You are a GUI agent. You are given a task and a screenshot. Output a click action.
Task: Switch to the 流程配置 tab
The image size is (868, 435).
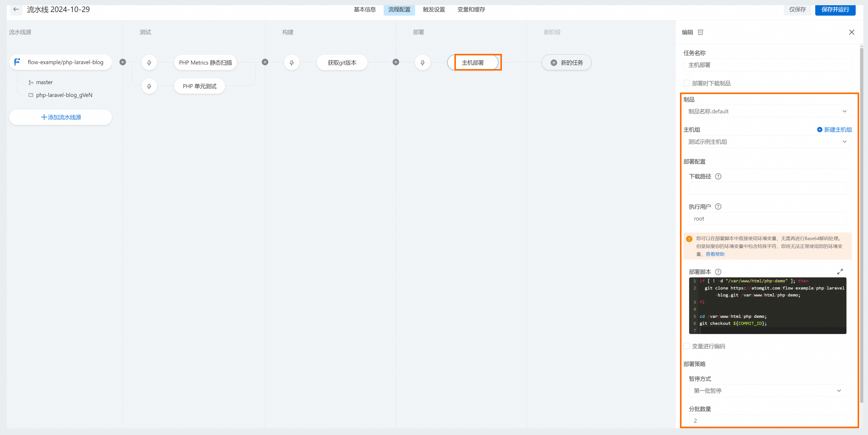[399, 9]
